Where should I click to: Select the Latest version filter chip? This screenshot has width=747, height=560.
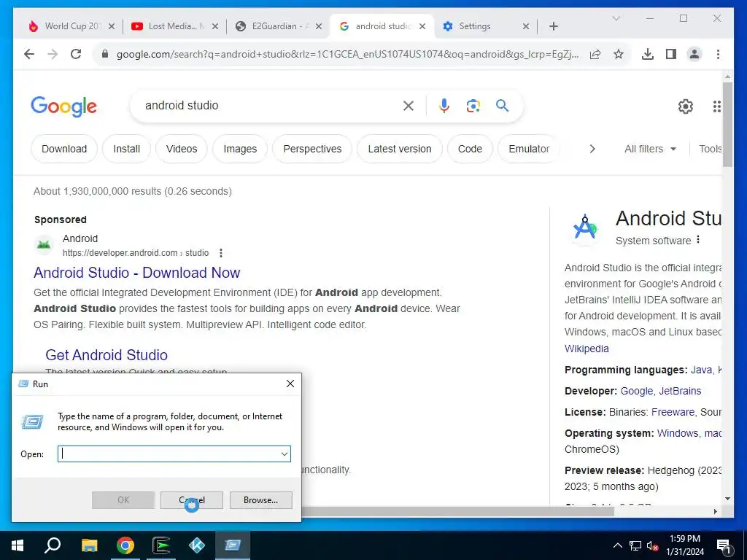[400, 149]
